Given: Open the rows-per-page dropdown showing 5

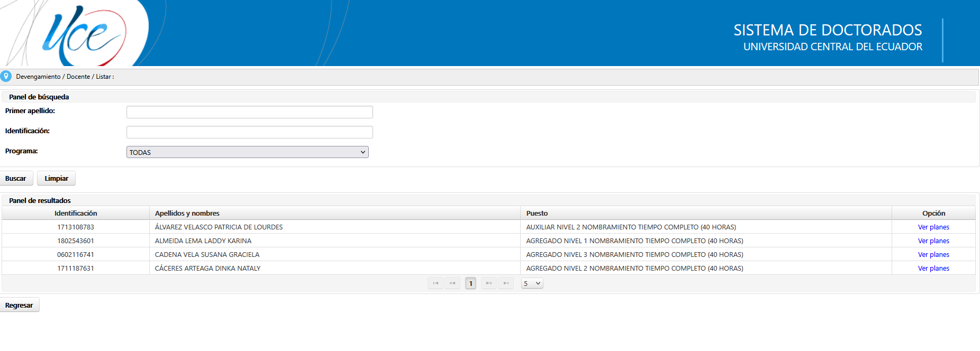Looking at the screenshot, I should [x=532, y=283].
